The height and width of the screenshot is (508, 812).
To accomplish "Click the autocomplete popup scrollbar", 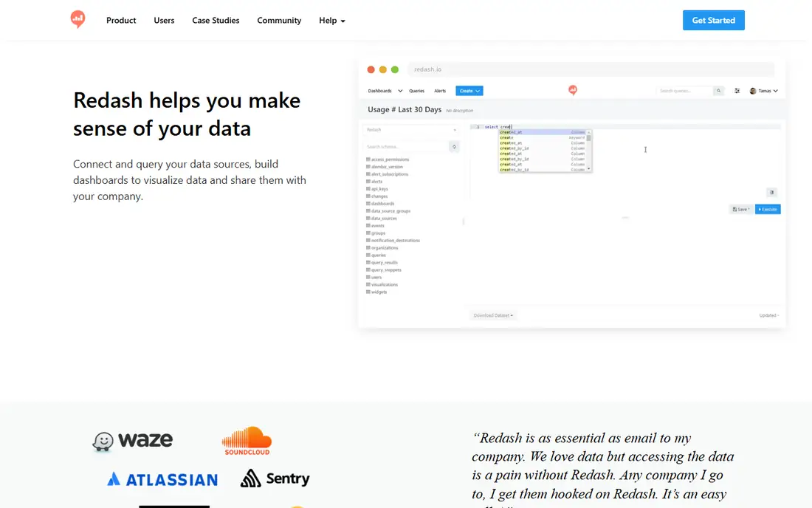I will click(x=589, y=138).
